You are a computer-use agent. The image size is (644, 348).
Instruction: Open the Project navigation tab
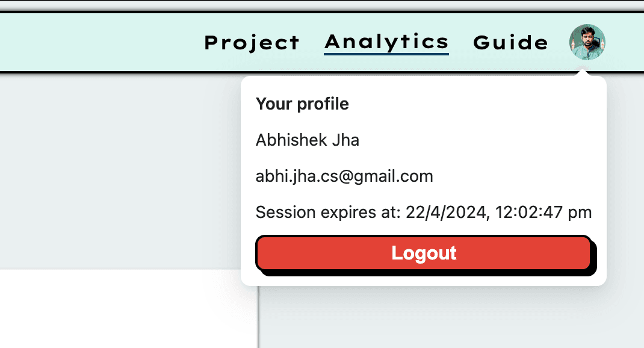252,43
